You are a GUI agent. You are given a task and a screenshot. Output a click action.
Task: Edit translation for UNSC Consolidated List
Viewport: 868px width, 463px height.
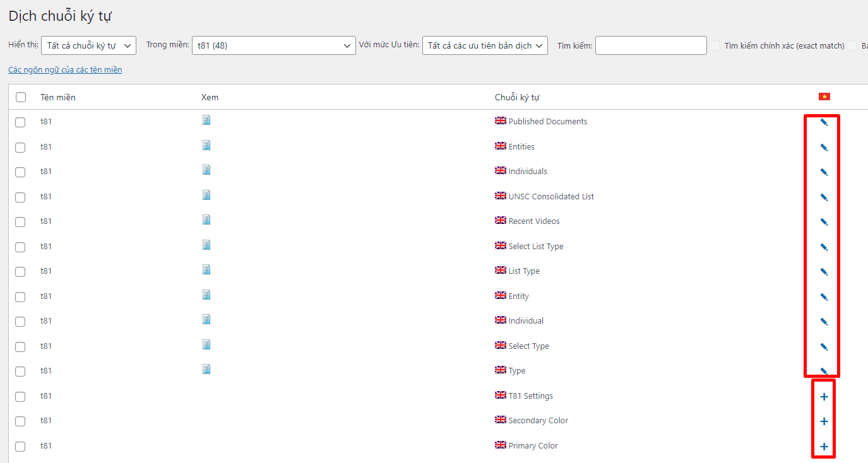click(x=824, y=197)
